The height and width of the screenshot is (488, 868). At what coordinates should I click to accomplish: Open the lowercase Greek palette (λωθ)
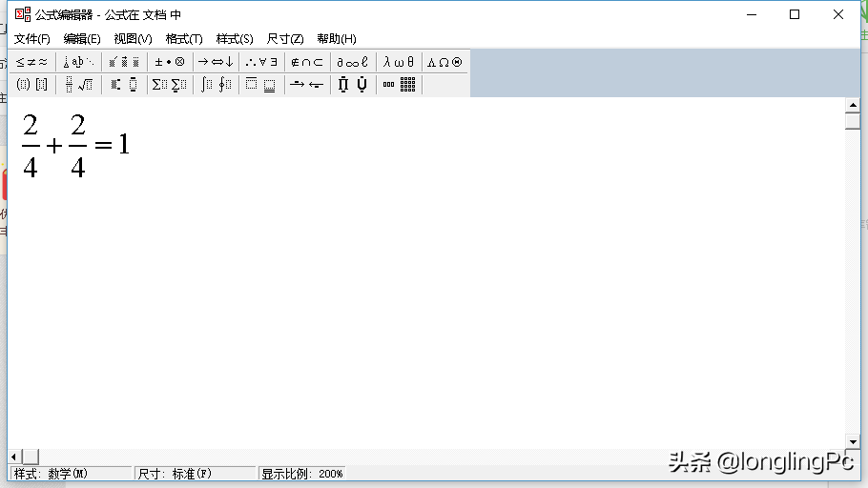(399, 62)
